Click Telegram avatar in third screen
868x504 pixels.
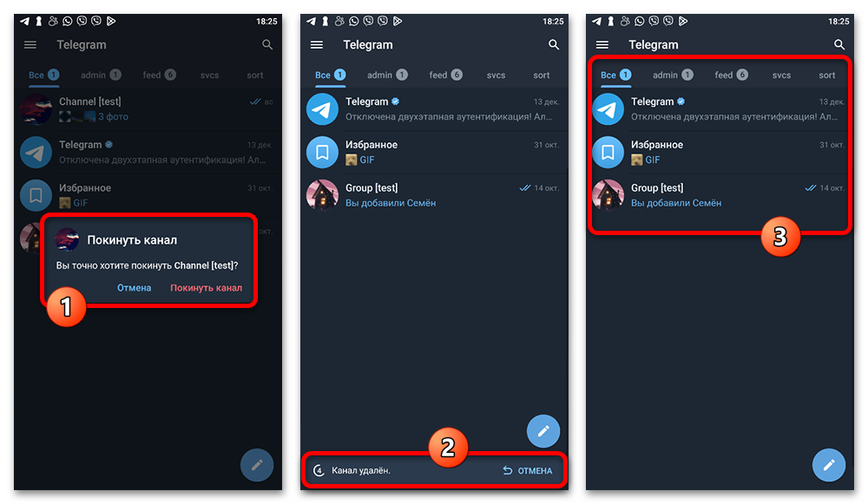(608, 109)
